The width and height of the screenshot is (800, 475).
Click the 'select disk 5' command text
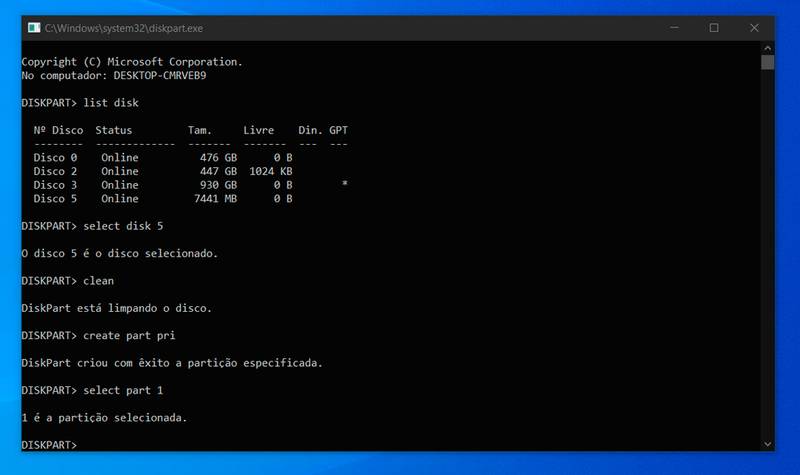[x=123, y=226]
